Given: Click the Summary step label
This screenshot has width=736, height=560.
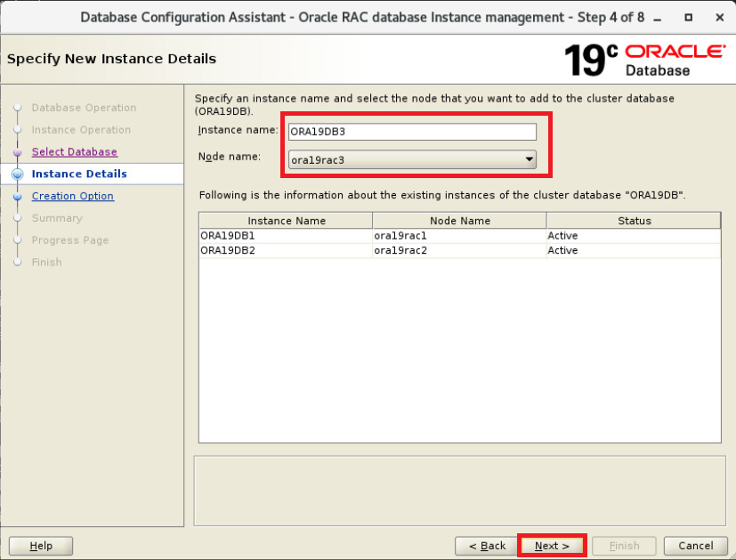Looking at the screenshot, I should pos(57,218).
